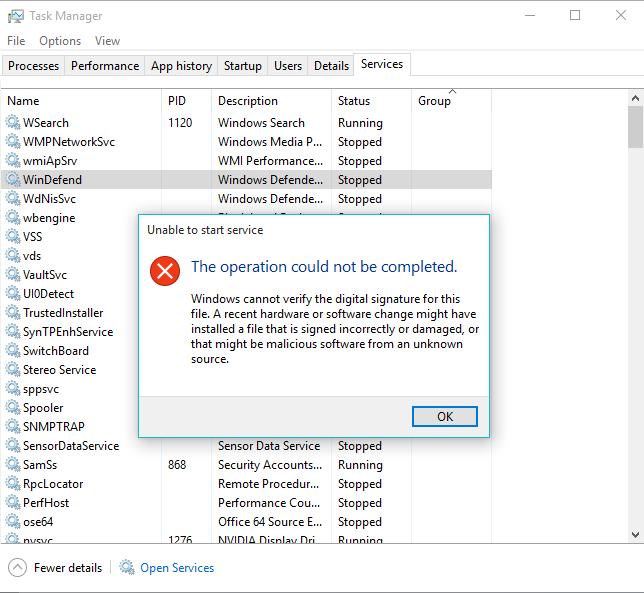Image resolution: width=644 pixels, height=593 pixels.
Task: Click the Task Manager title bar icon
Action: [16, 16]
